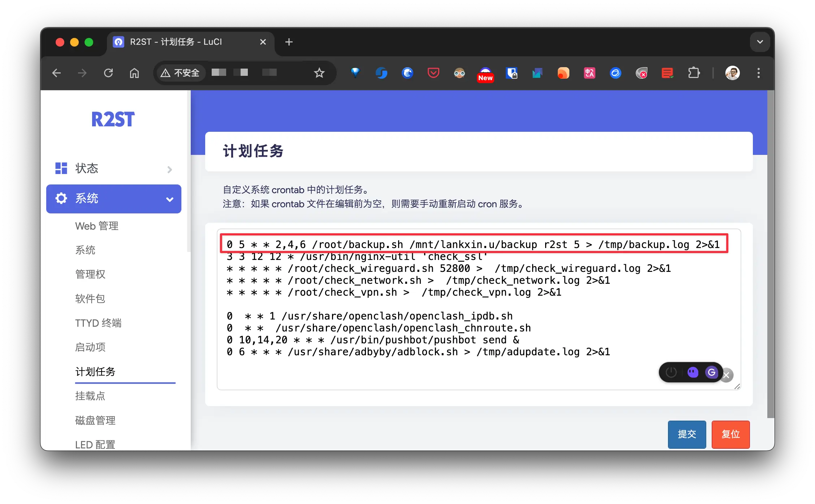Viewport: 815px width, 504px height.
Task: Dismiss floating widget with X button
Action: pyautogui.click(x=726, y=375)
